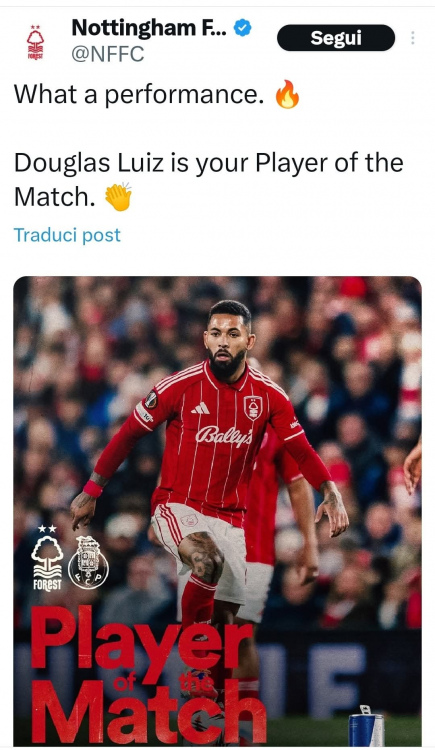Click the Europa League sleeve badge

pyautogui.click(x=151, y=400)
